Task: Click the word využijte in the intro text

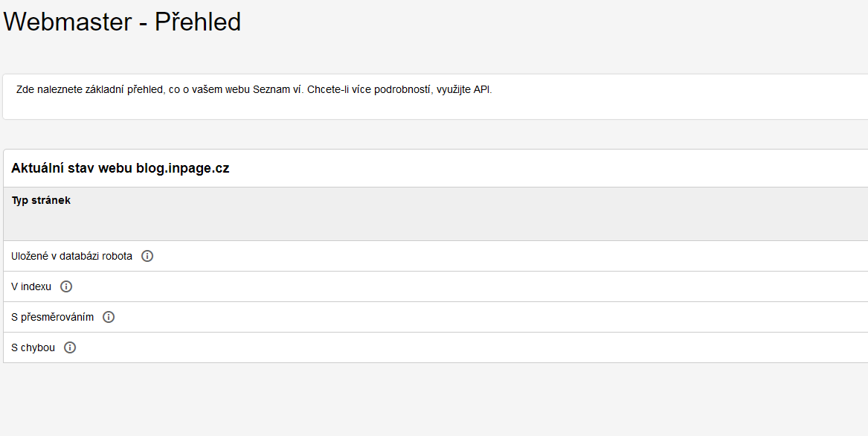Action: point(454,89)
